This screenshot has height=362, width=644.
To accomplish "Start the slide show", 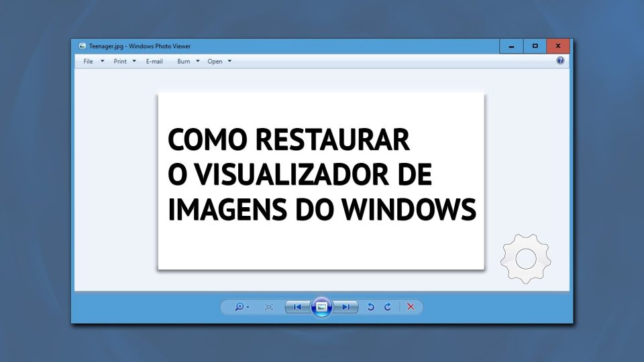I will pyautogui.click(x=322, y=307).
